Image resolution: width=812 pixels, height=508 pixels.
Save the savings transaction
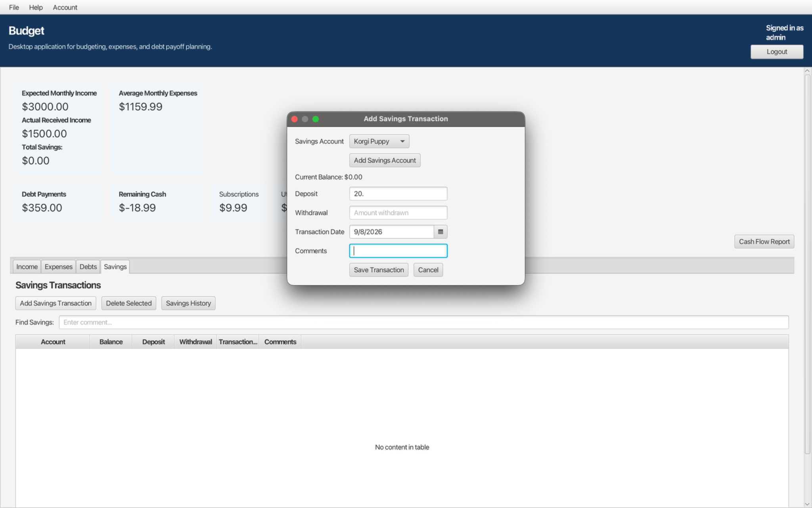pyautogui.click(x=379, y=270)
